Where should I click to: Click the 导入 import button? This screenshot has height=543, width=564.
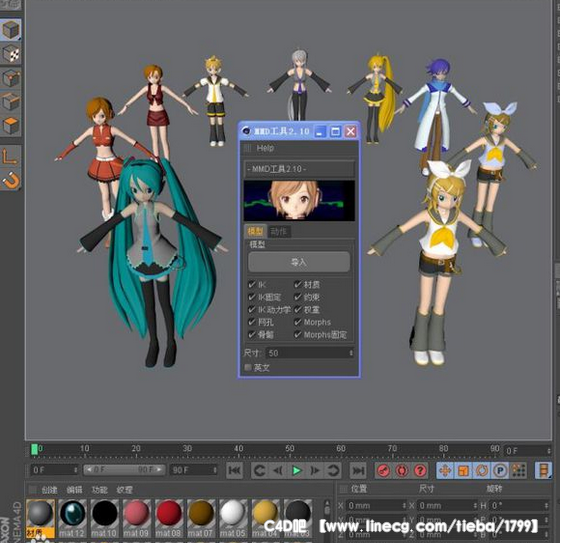point(299,262)
